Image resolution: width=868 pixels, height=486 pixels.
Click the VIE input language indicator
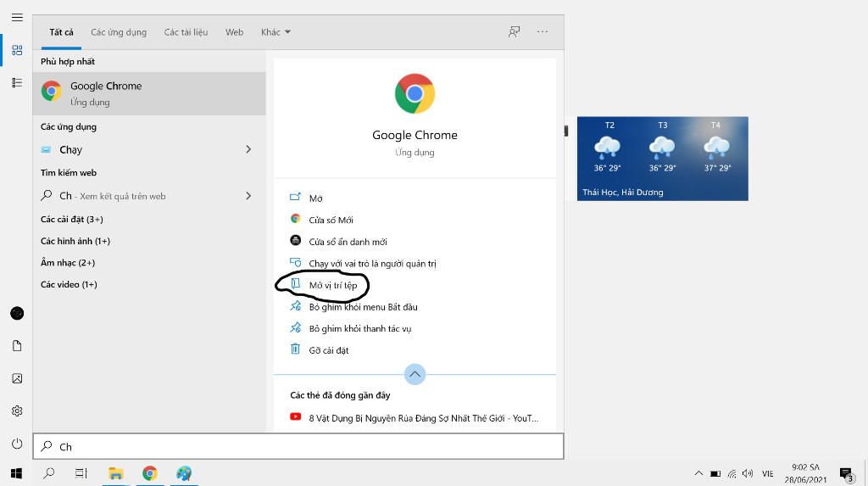[768, 474]
